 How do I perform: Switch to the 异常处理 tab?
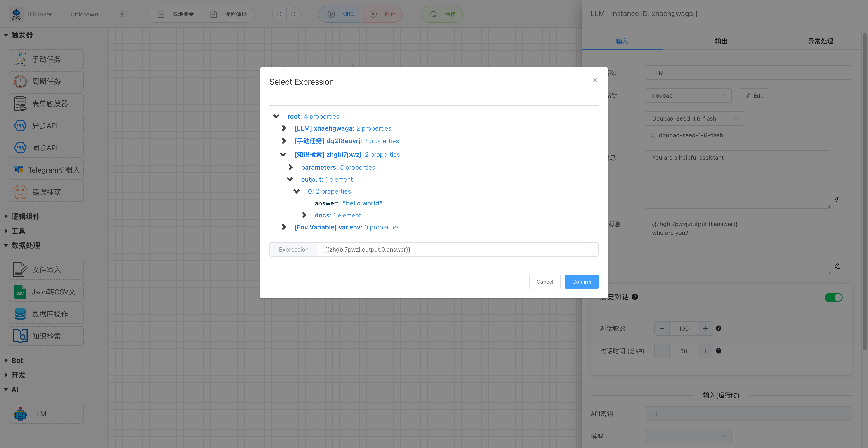point(820,41)
